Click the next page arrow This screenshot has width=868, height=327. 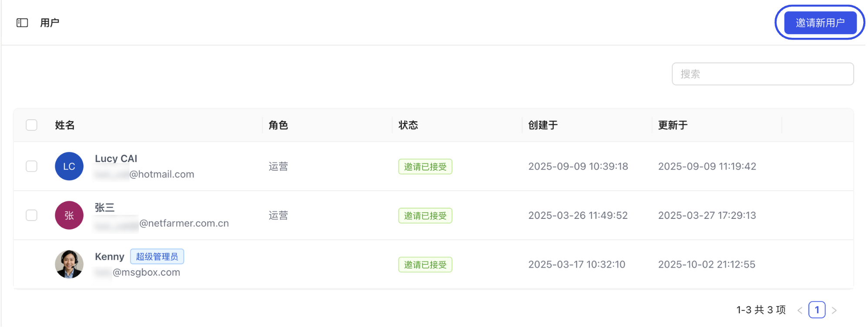tap(834, 310)
